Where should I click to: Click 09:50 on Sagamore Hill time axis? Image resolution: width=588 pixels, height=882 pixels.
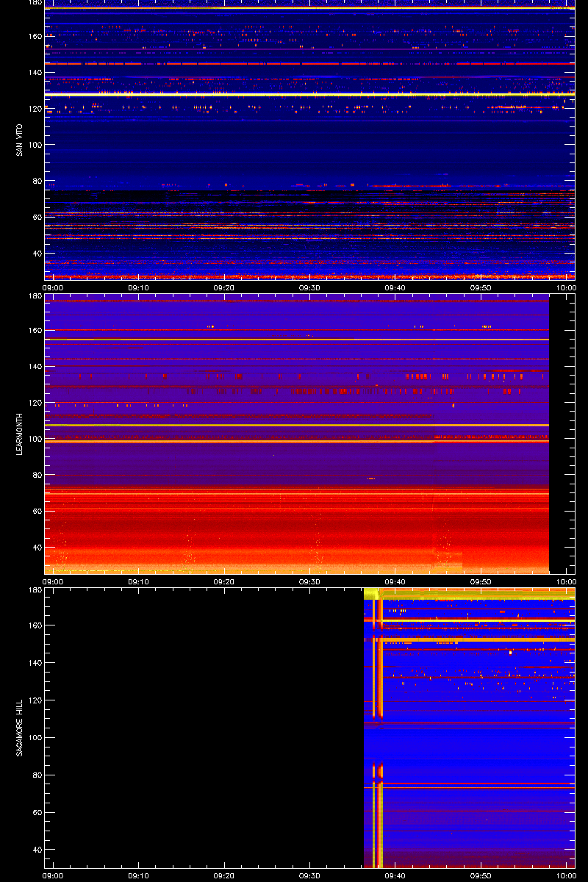click(x=481, y=876)
